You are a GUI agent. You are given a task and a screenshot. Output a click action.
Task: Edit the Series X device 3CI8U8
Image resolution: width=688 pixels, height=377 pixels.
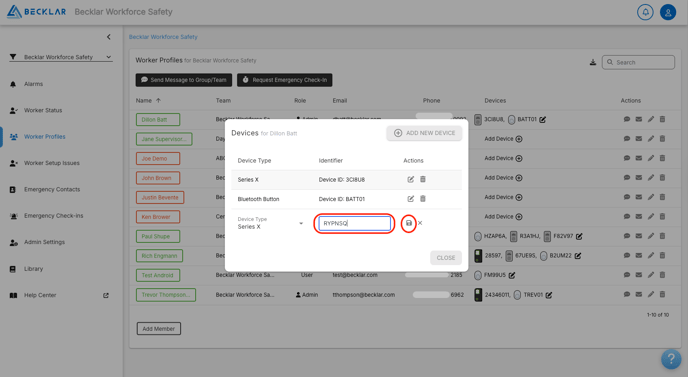point(410,179)
